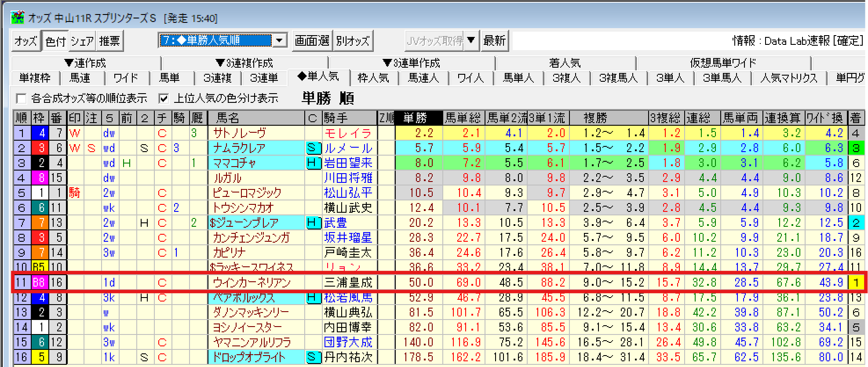This screenshot has width=868, height=367.
Task: Click the H badge in the ベアポルックス row
Action: click(312, 298)
